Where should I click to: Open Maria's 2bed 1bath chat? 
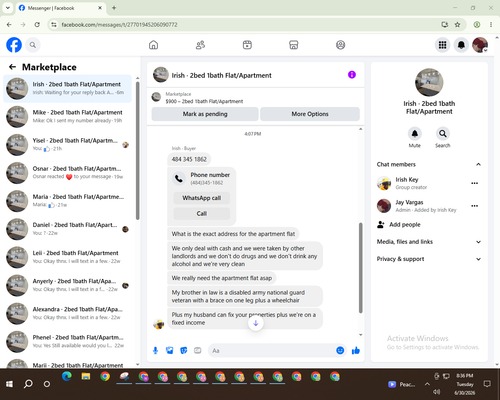coord(68,201)
